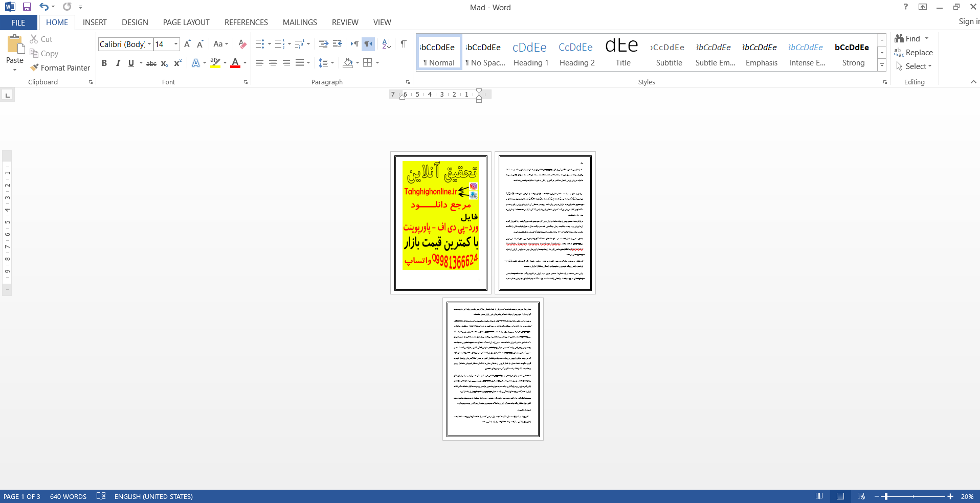Switch to PAGE LAYOUT tab
This screenshot has height=503, width=980.
tap(186, 22)
